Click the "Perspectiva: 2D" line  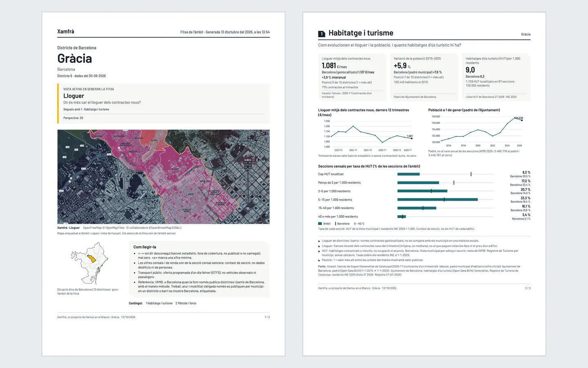pos(73,118)
